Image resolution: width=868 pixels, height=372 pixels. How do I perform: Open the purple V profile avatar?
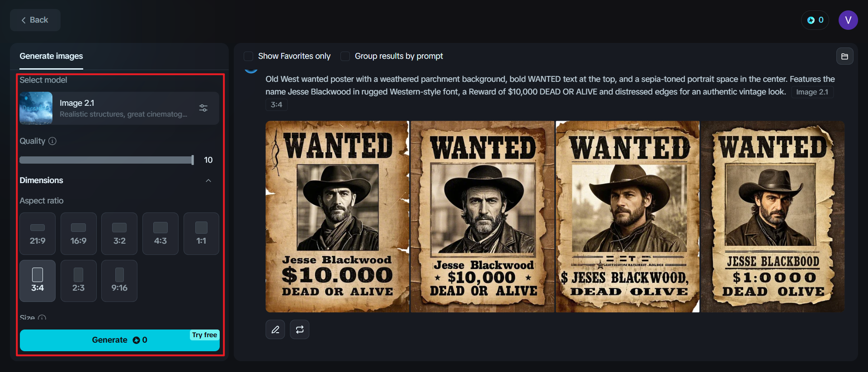pyautogui.click(x=849, y=20)
